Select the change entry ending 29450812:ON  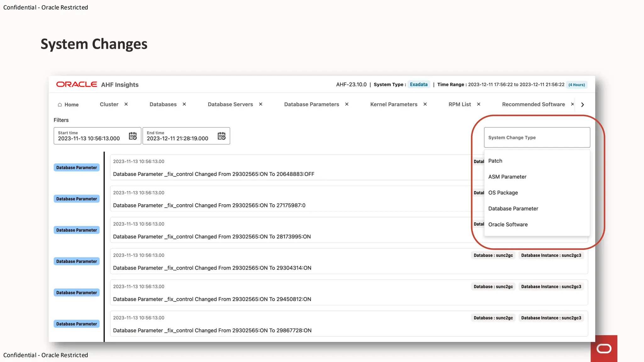click(x=349, y=293)
